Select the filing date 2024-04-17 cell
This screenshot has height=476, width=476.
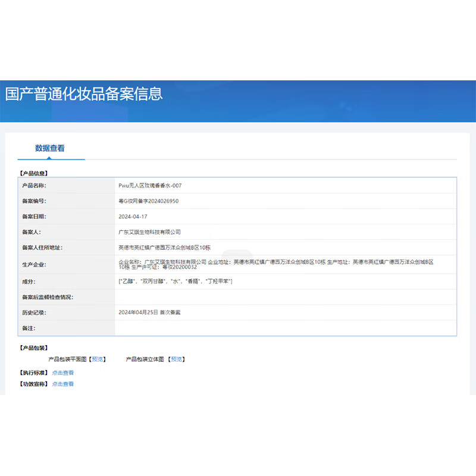(x=134, y=216)
